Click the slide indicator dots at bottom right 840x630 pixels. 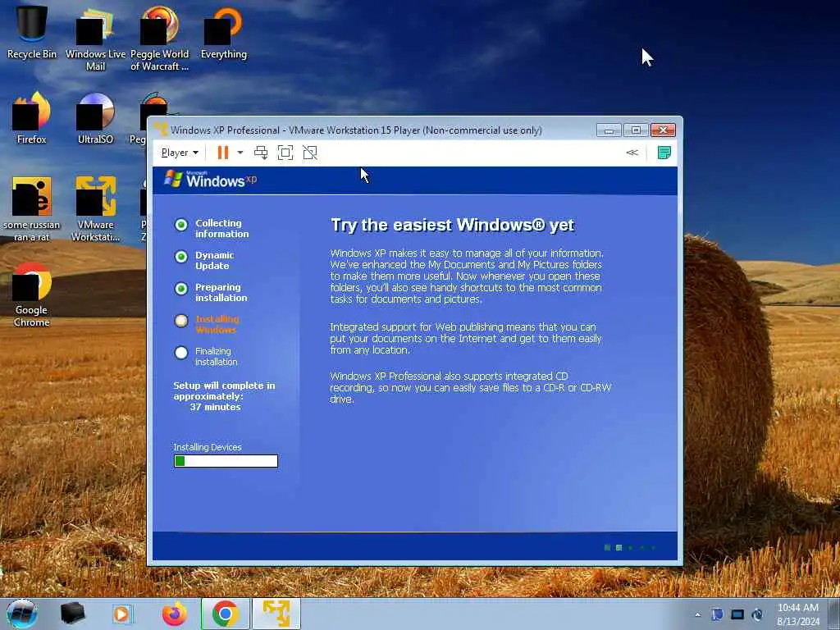[630, 547]
